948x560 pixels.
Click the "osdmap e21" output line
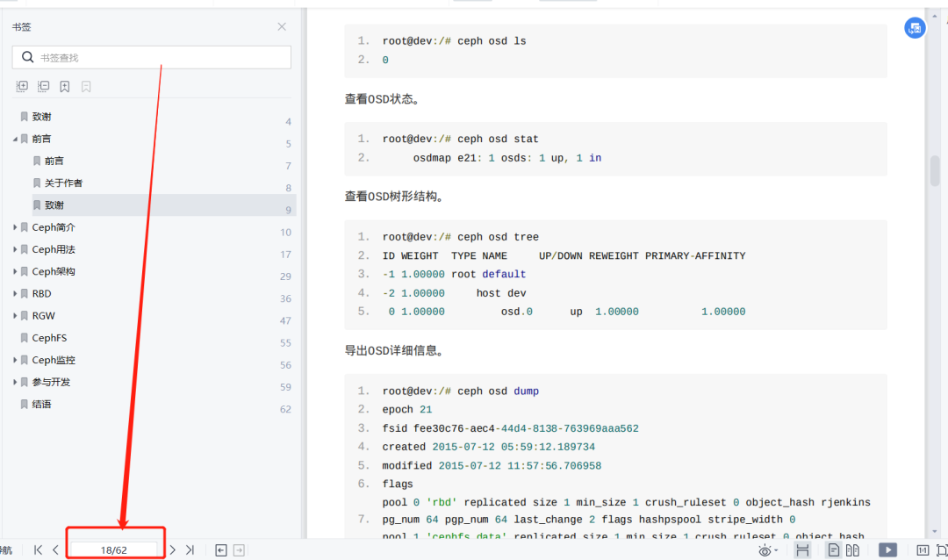coord(507,158)
